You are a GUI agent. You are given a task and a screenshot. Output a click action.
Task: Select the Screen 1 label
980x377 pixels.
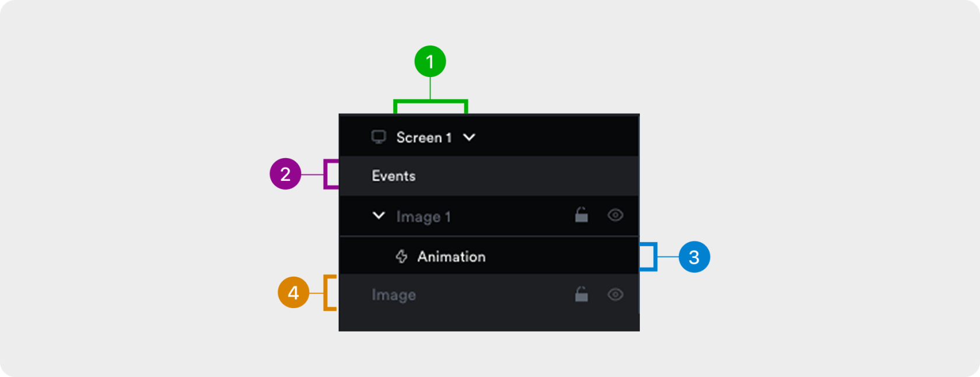coord(423,138)
